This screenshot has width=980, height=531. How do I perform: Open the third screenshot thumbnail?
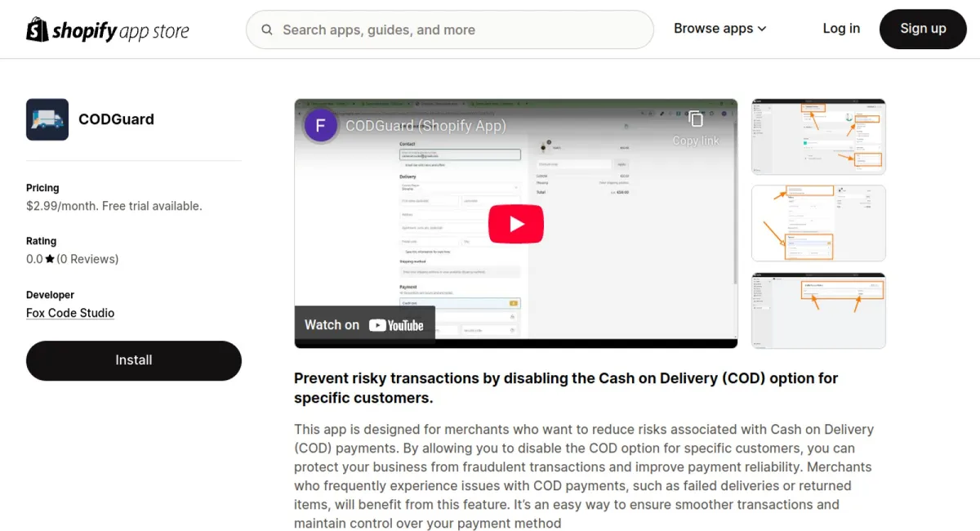coord(818,310)
